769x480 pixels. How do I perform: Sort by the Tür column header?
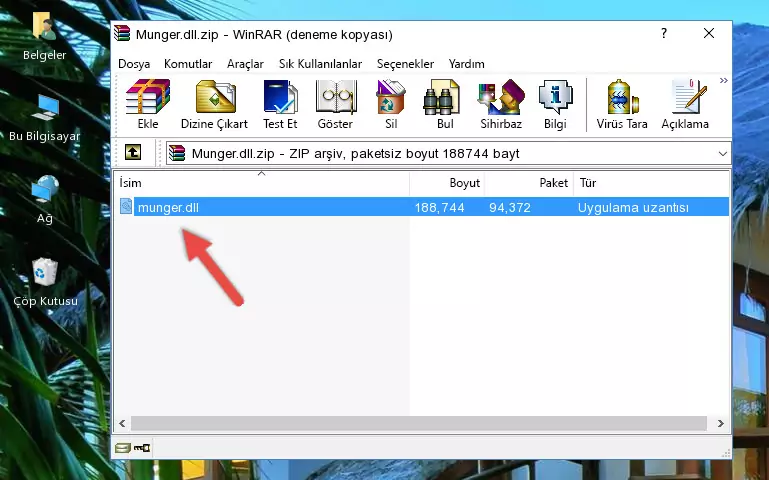[651, 183]
